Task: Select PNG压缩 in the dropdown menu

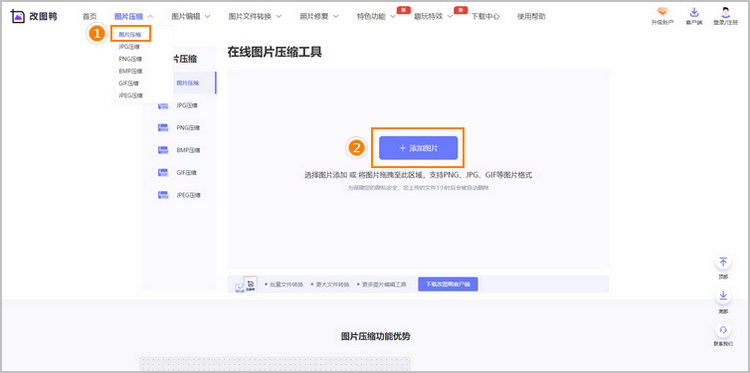Action: click(x=131, y=59)
